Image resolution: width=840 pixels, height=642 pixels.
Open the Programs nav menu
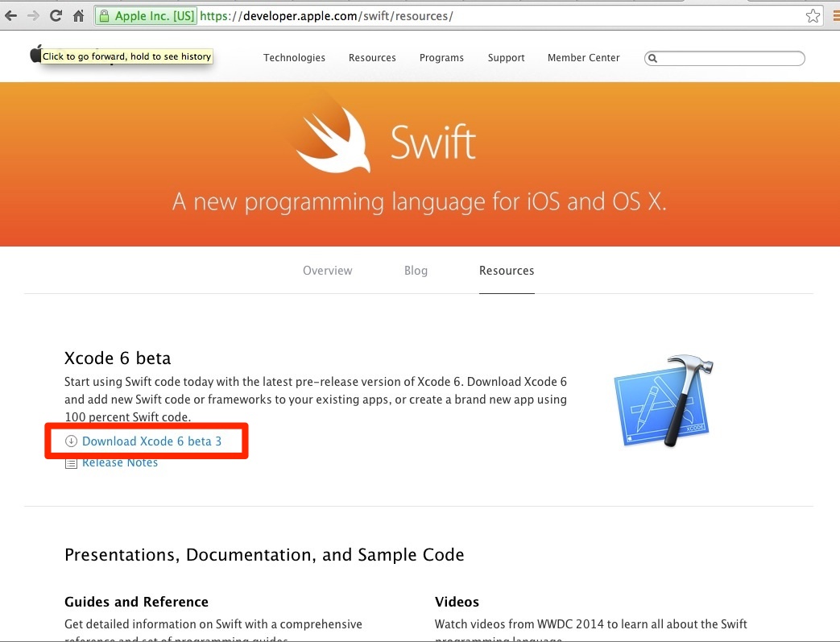point(441,57)
